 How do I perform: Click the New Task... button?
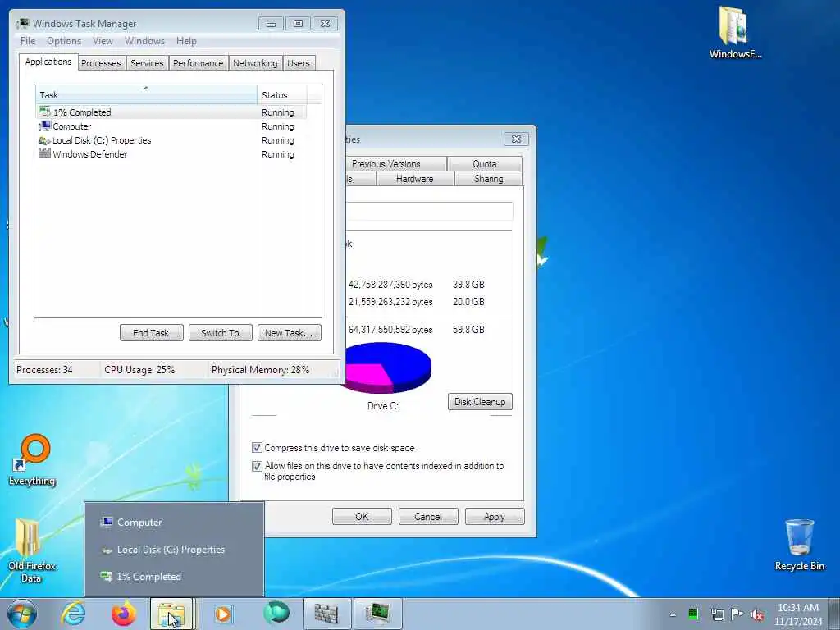(x=289, y=333)
